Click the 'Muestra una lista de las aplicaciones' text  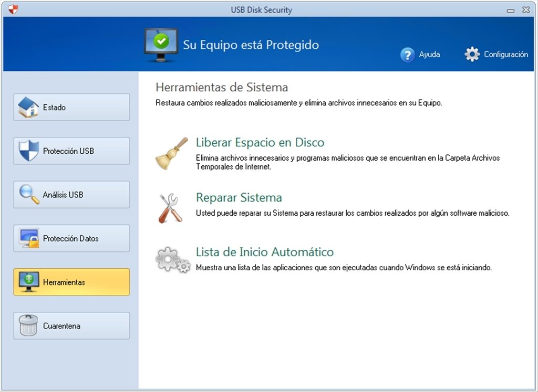click(344, 268)
